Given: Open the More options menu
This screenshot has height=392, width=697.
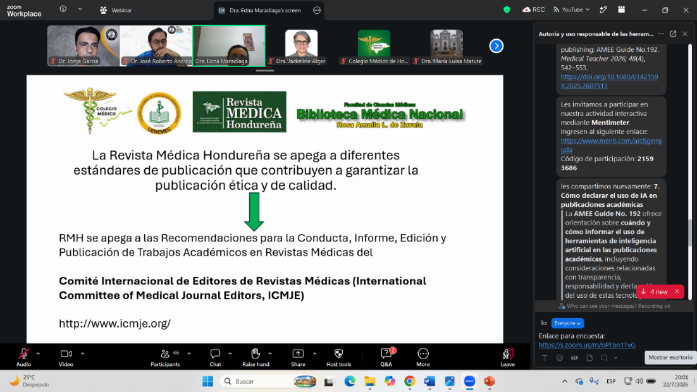Looking at the screenshot, I should (x=423, y=357).
